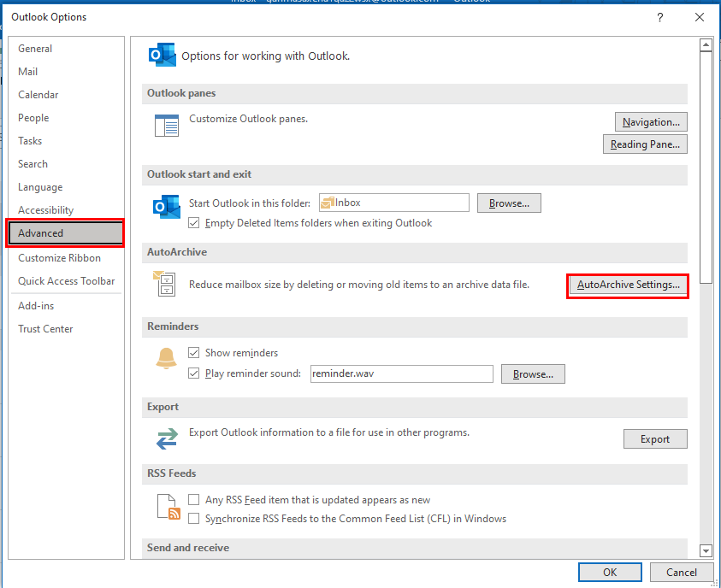
Task: Click the Outlook icon in start and exit section
Action: (x=166, y=207)
